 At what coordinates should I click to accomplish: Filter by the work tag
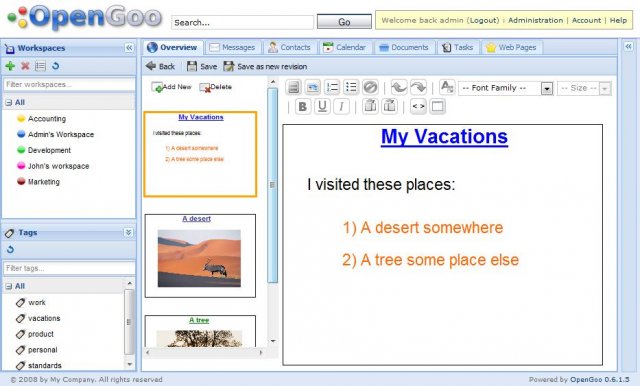[x=31, y=302]
